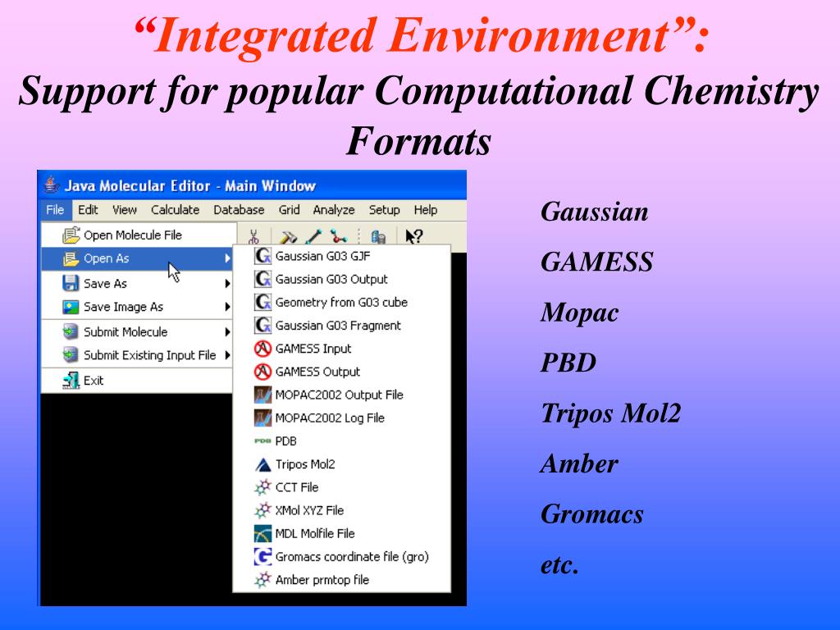The image size is (840, 630).
Task: Expand the Open As submenu arrow
Action: click(x=228, y=258)
